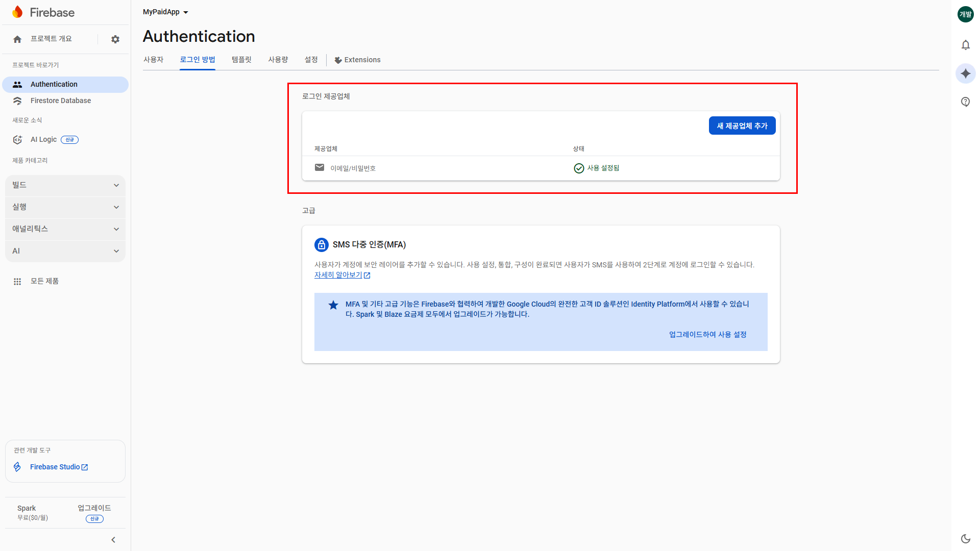Viewport: 980px width, 551px height.
Task: Open Firestore Database in sidebar
Action: pyautogui.click(x=60, y=101)
